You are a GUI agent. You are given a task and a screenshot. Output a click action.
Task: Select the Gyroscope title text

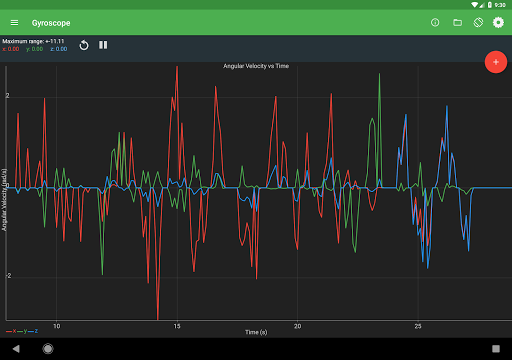[51, 23]
